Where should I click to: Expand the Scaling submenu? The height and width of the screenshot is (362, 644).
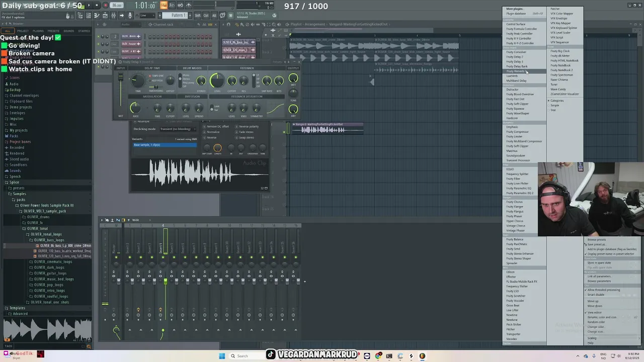(612, 338)
